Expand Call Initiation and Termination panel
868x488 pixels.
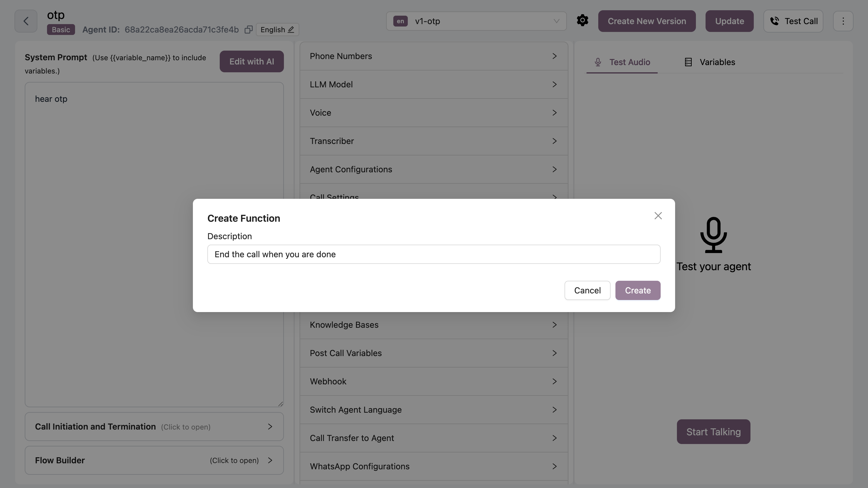tap(154, 427)
